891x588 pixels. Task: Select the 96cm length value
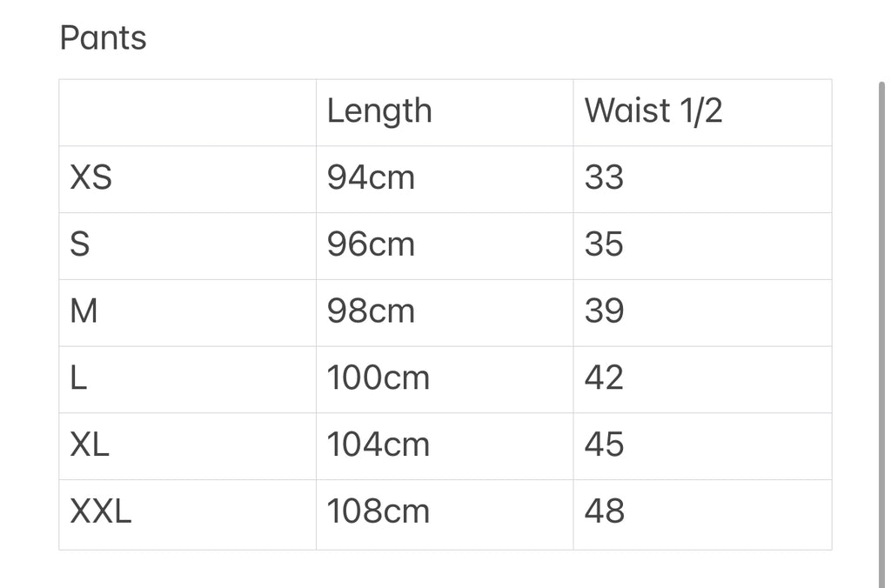coord(371,245)
